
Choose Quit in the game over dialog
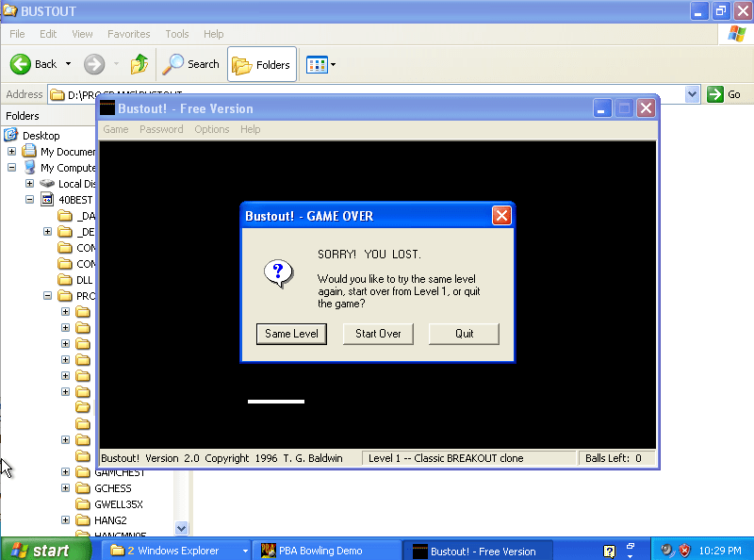[x=464, y=334]
